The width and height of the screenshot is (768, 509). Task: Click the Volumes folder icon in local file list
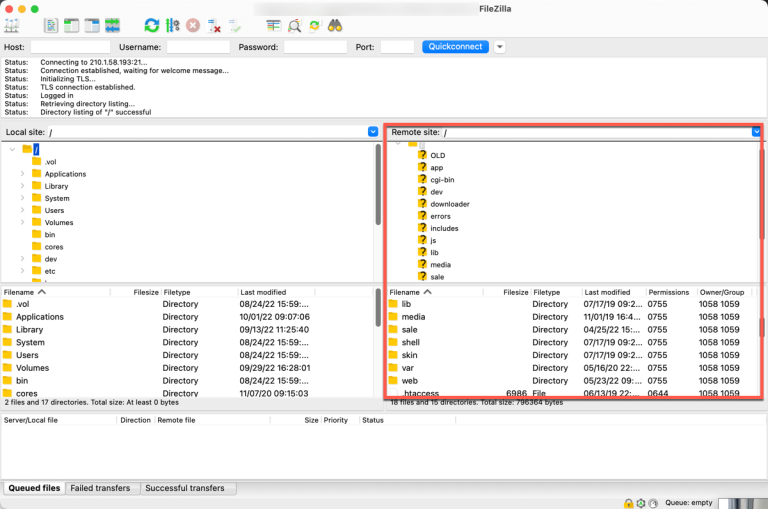7,367
